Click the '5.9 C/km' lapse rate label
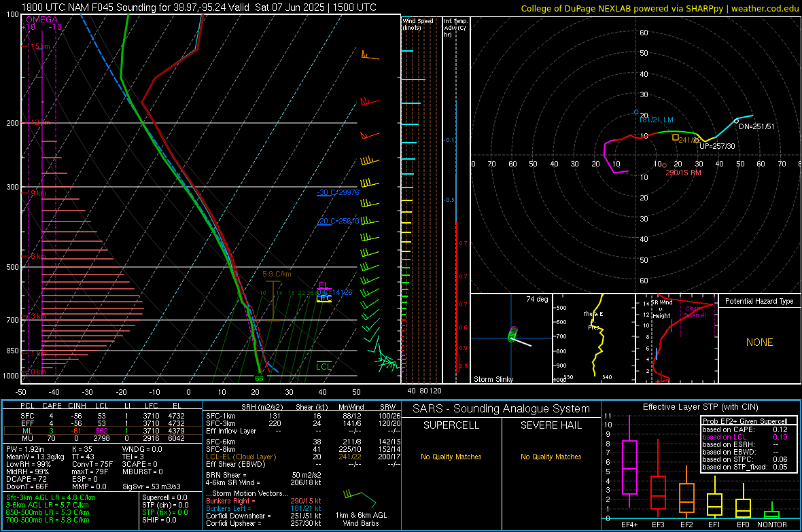The width and height of the screenshot is (802, 532). [x=277, y=274]
